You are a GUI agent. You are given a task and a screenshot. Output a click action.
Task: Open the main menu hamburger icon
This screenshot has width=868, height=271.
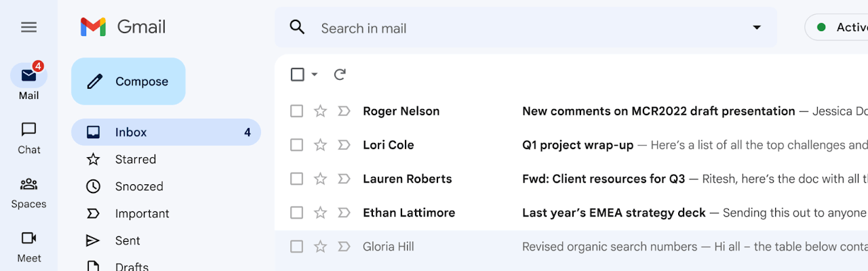pos(28,27)
